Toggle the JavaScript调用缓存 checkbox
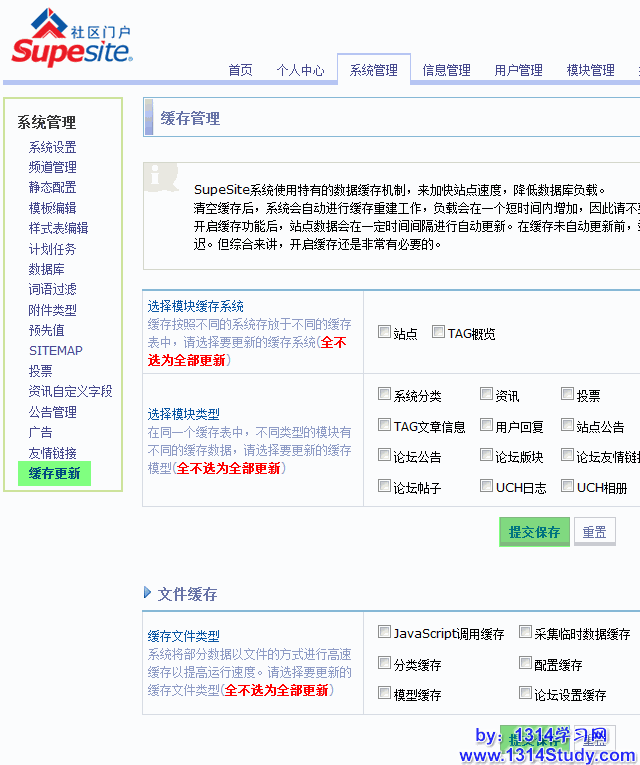This screenshot has height=765, width=640. point(385,633)
